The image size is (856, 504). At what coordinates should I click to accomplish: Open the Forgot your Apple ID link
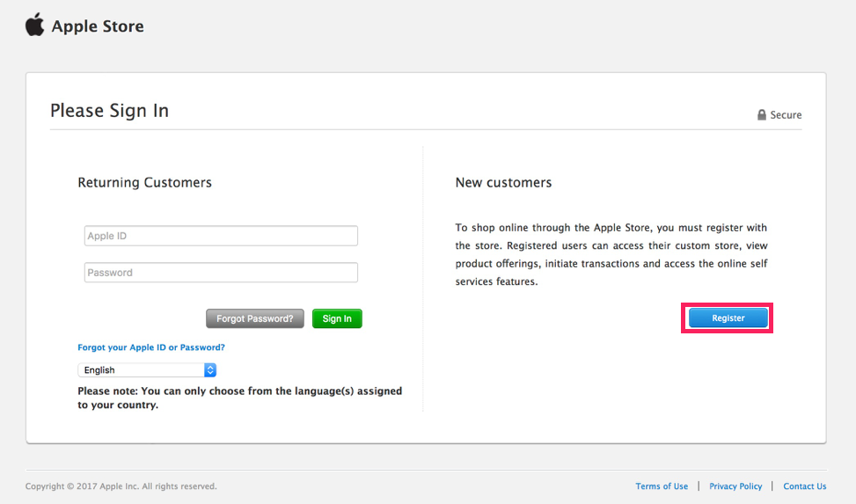click(151, 347)
